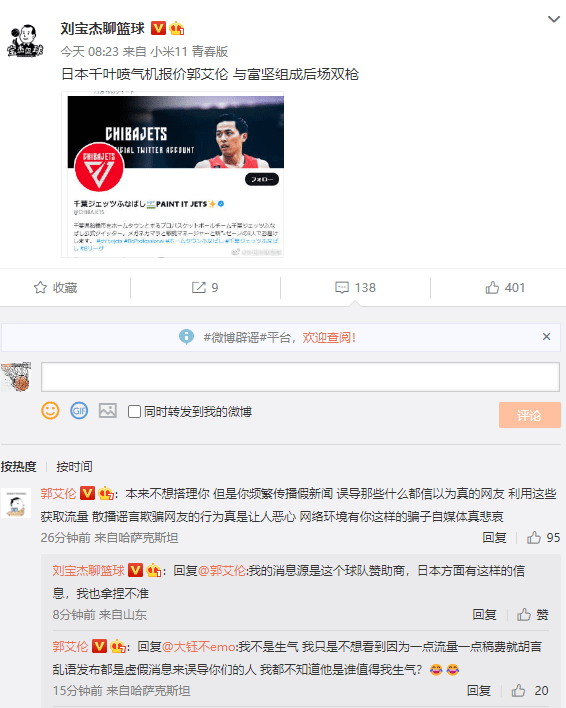Open the Chiba Jets image thumbnail
Image resolution: width=566 pixels, height=708 pixels.
pyautogui.click(x=172, y=174)
